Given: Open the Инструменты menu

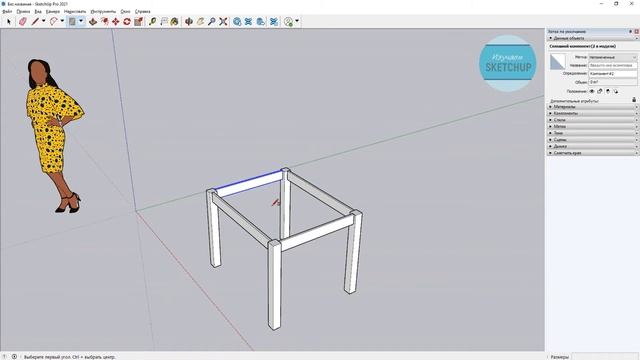Looking at the screenshot, I should point(103,11).
